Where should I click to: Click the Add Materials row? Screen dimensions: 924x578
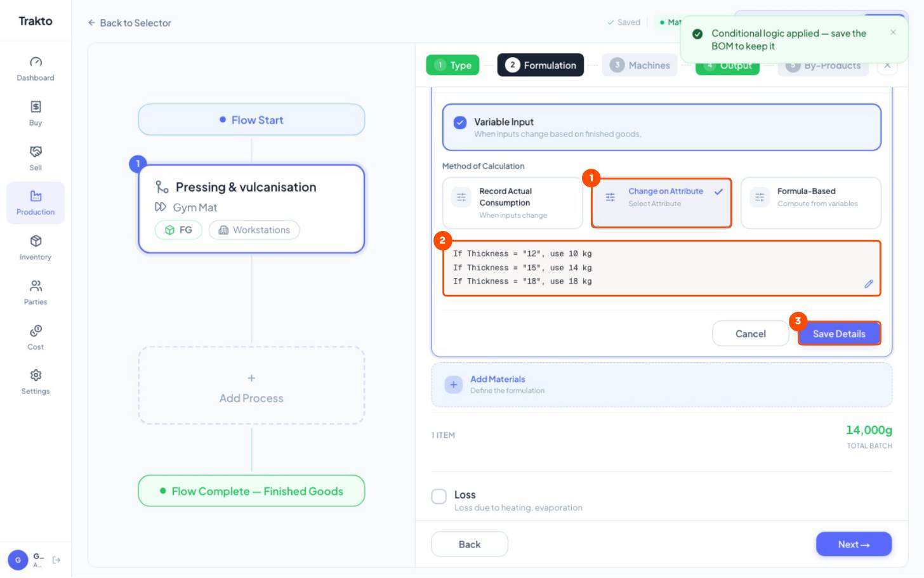coord(662,385)
